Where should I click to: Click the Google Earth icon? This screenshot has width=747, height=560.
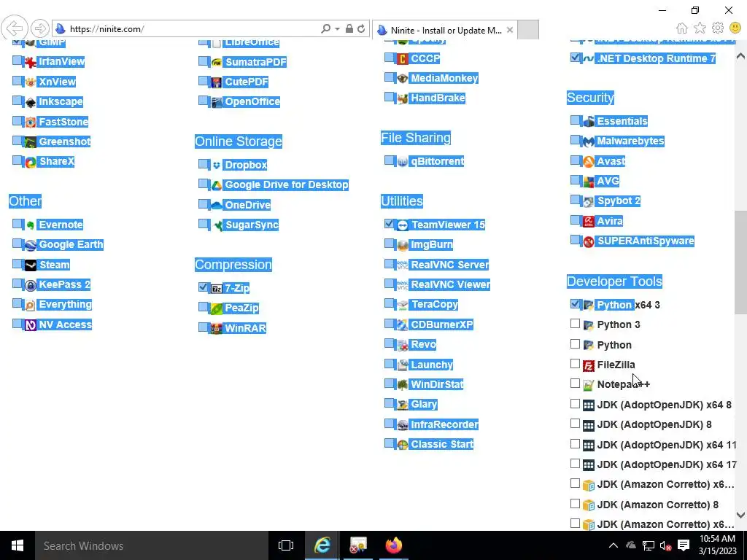(x=31, y=245)
